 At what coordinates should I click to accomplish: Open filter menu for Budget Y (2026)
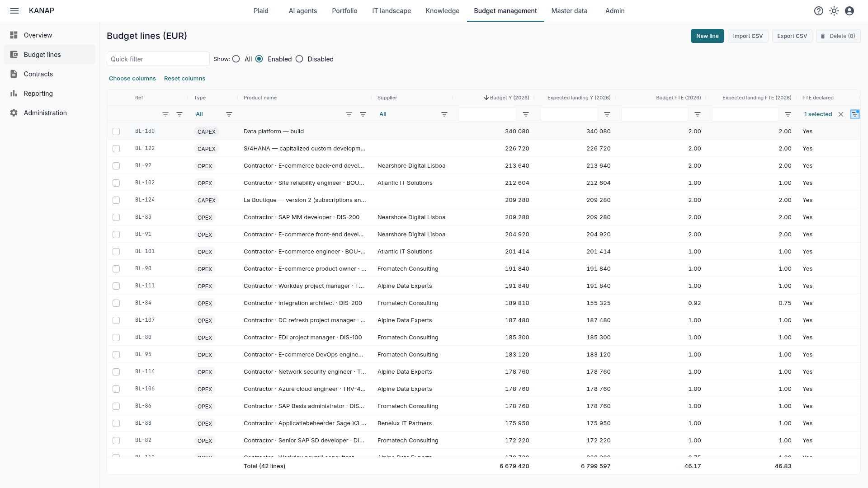click(x=526, y=114)
